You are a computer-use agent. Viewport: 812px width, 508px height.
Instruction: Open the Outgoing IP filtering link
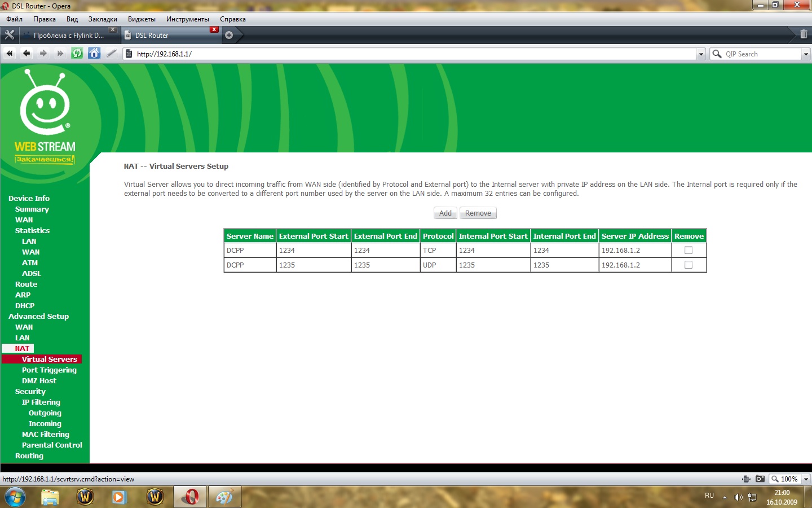coord(45,413)
